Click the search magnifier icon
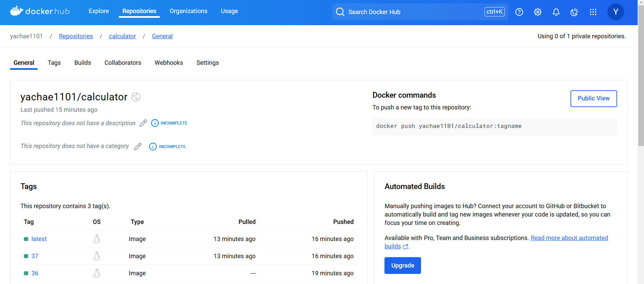 coord(340,12)
